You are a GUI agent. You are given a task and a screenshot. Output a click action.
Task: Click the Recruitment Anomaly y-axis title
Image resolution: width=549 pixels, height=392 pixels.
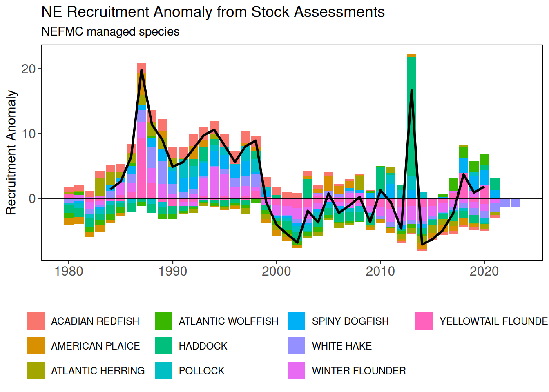pos(11,152)
